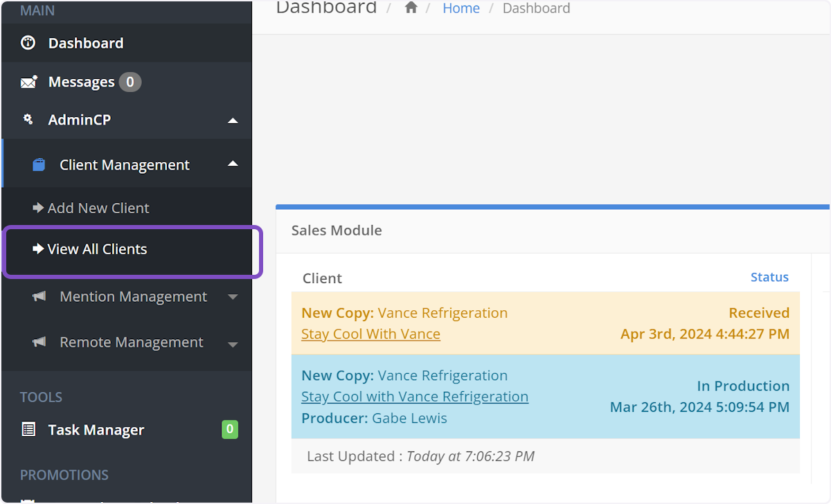Image resolution: width=831 pixels, height=504 pixels.
Task: Click the Home breadcrumb link
Action: click(x=461, y=8)
